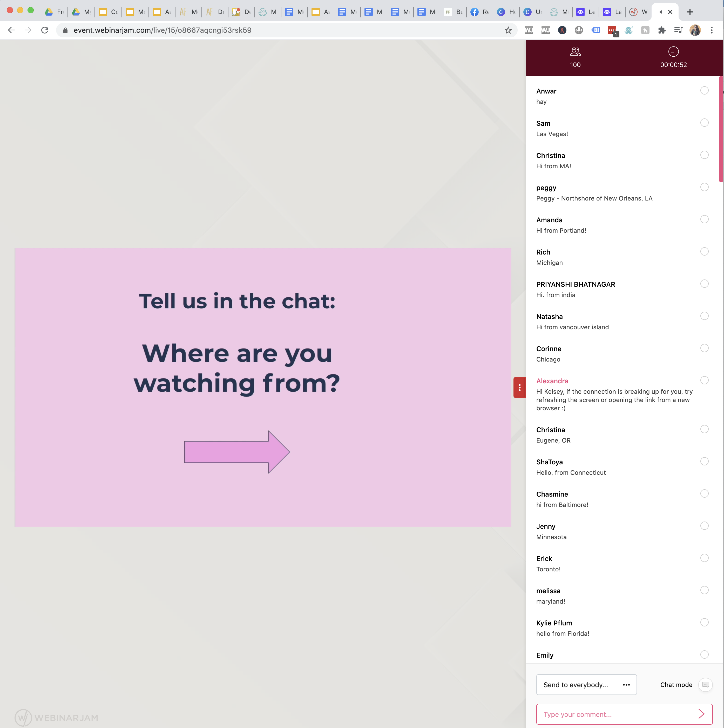This screenshot has width=724, height=728.
Task: Open a new browser tab
Action: coord(690,12)
